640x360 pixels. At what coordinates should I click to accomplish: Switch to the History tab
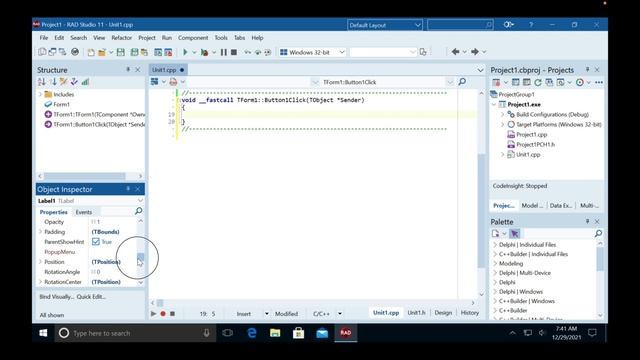[x=469, y=313]
